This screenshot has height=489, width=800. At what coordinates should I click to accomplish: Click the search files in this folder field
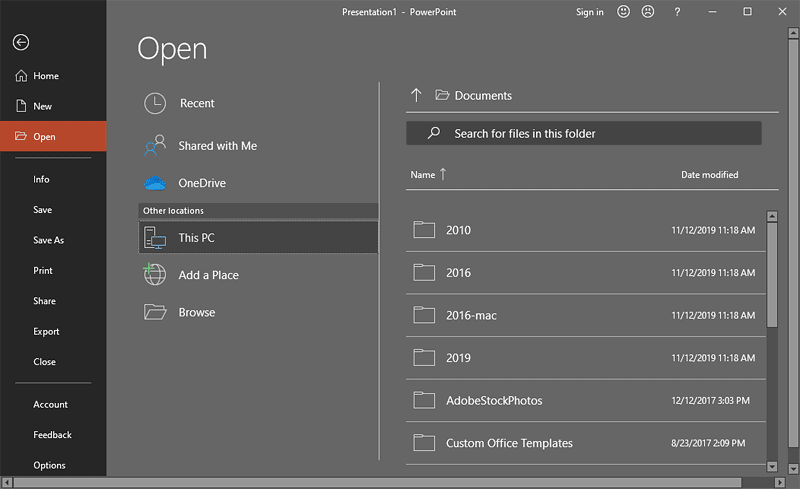[583, 133]
